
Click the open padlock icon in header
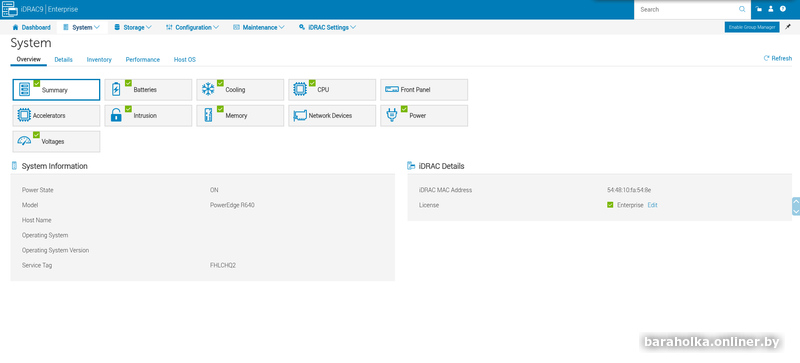tap(759, 9)
